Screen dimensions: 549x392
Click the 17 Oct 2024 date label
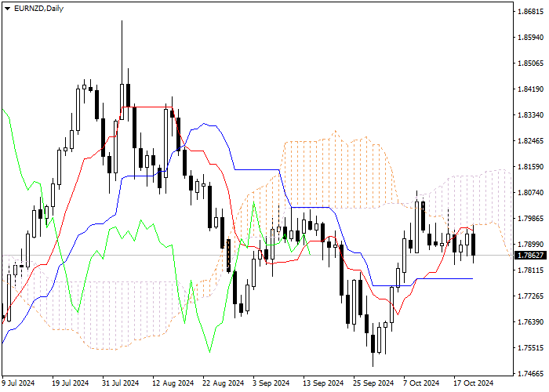coord(474,383)
